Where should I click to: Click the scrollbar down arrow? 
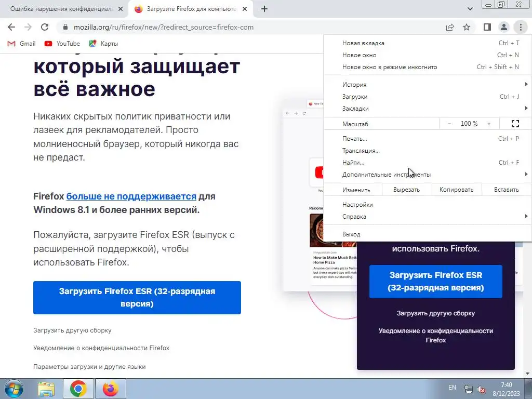[x=528, y=374]
